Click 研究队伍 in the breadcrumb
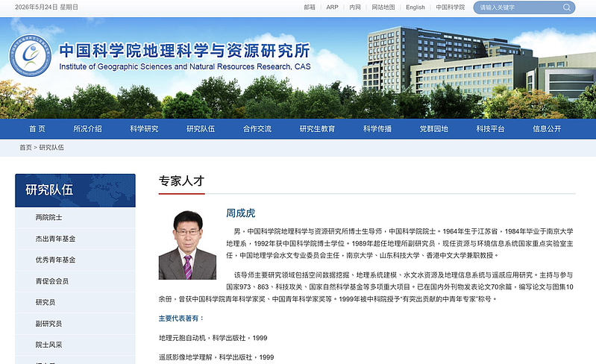This screenshot has width=596, height=364. coord(51,148)
